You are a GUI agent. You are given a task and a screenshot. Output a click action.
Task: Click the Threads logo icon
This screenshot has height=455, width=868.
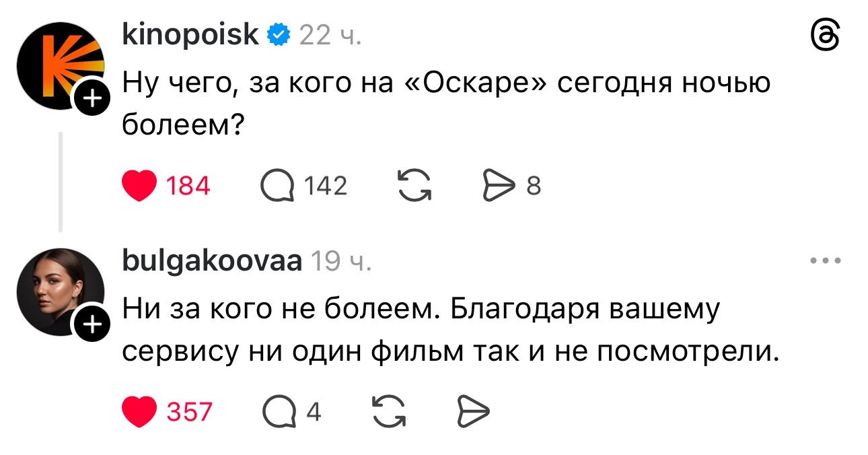coord(826,35)
